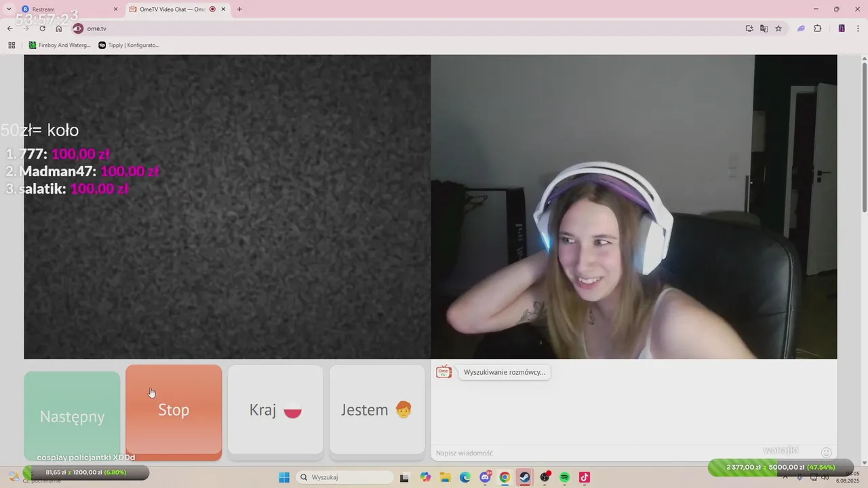Screen dimensions: 868x488
Task: Click the 777: 100,00 zł donor entry
Action: click(58, 154)
